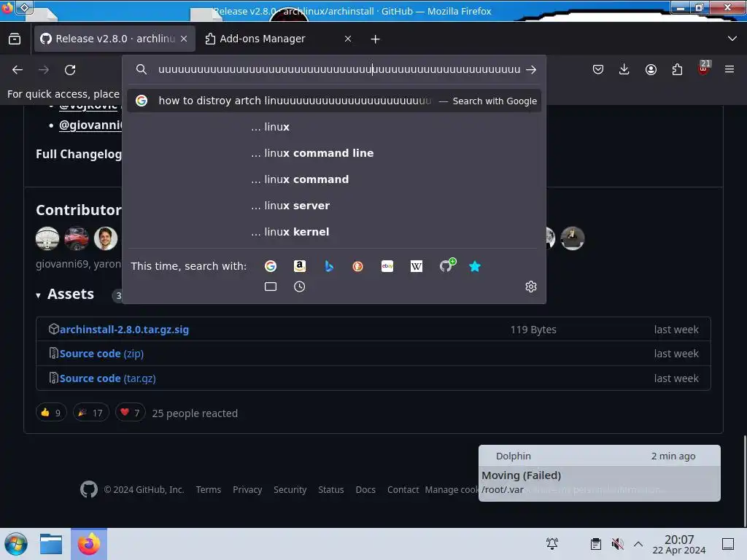This screenshot has width=747, height=560.
Task: Open the Dolphin file manager in taskbar
Action: [x=51, y=544]
